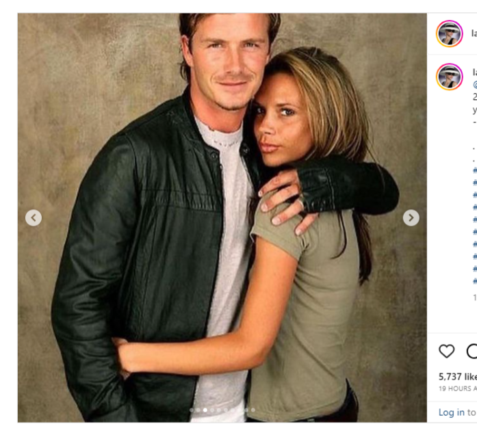Open the username beginning the caption
Screen dimensions: 477x448
click(474, 72)
